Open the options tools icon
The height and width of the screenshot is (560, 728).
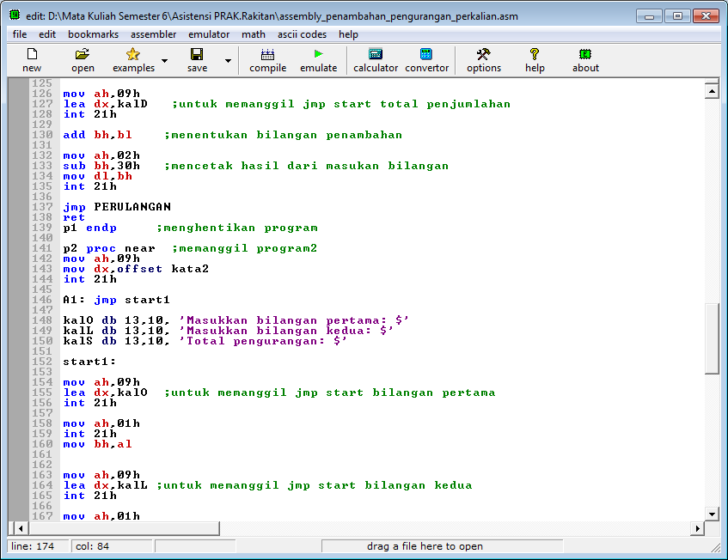click(483, 54)
